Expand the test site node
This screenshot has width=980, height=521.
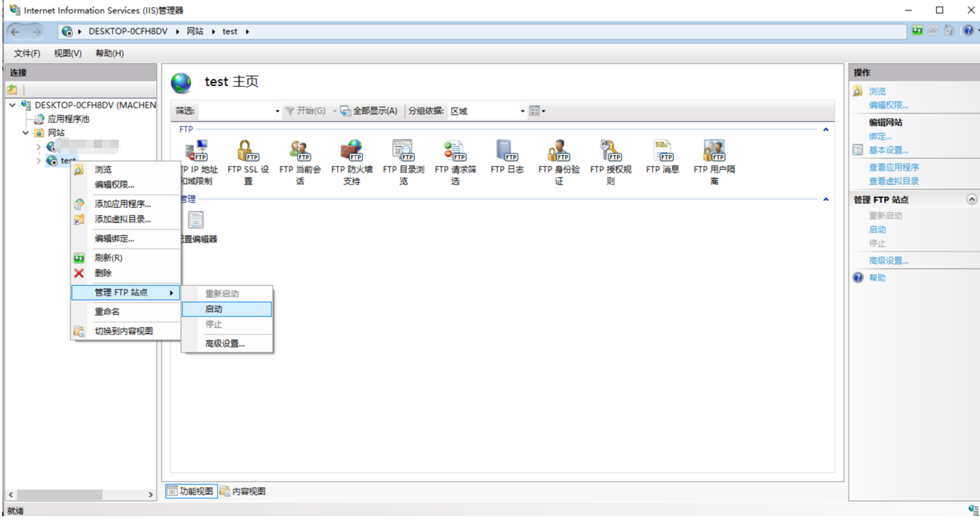39,161
